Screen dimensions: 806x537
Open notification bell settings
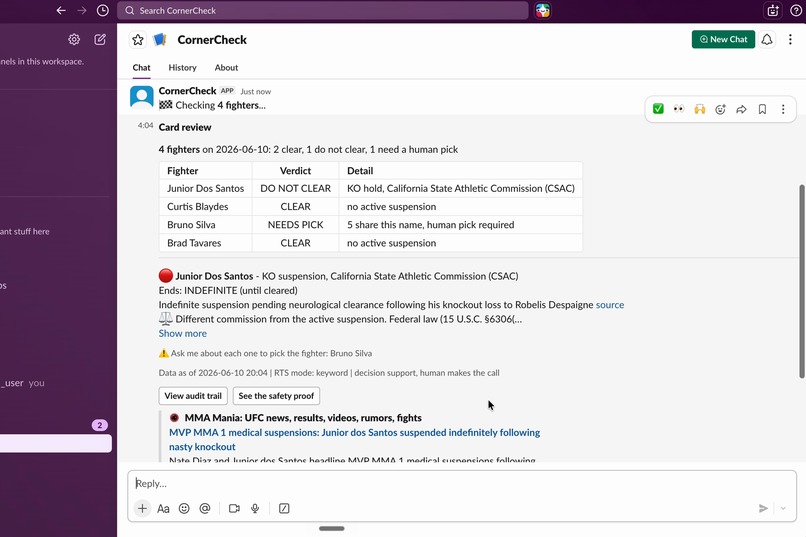(x=767, y=39)
